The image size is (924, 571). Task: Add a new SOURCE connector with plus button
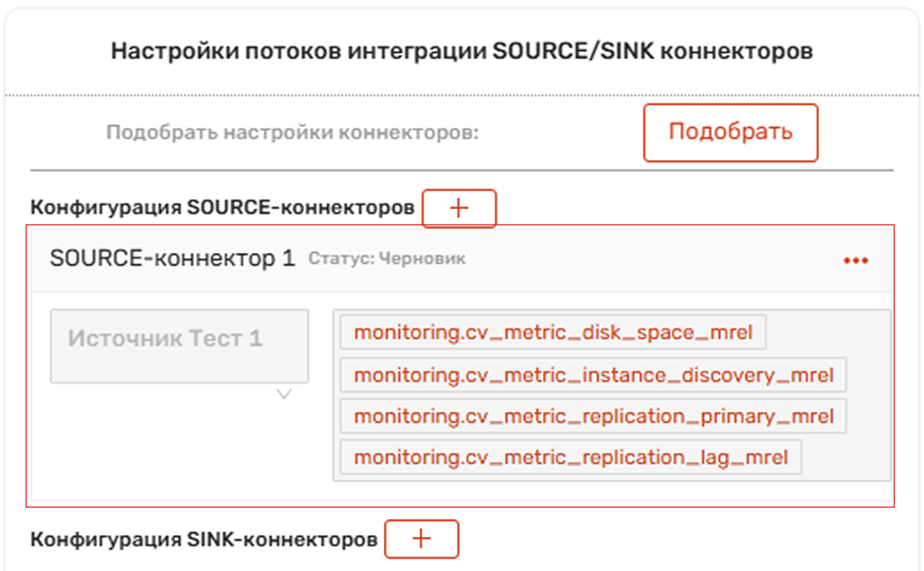point(459,208)
